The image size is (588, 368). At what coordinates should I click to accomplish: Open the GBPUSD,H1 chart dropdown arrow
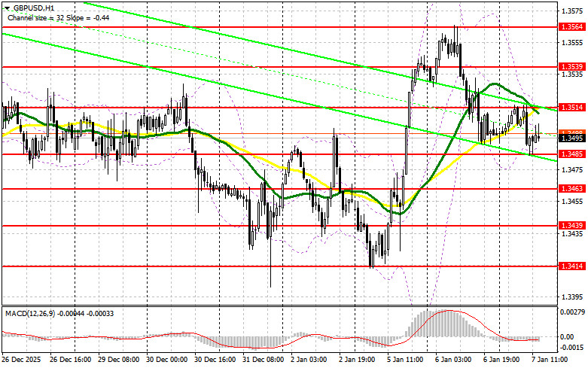[x=7, y=8]
